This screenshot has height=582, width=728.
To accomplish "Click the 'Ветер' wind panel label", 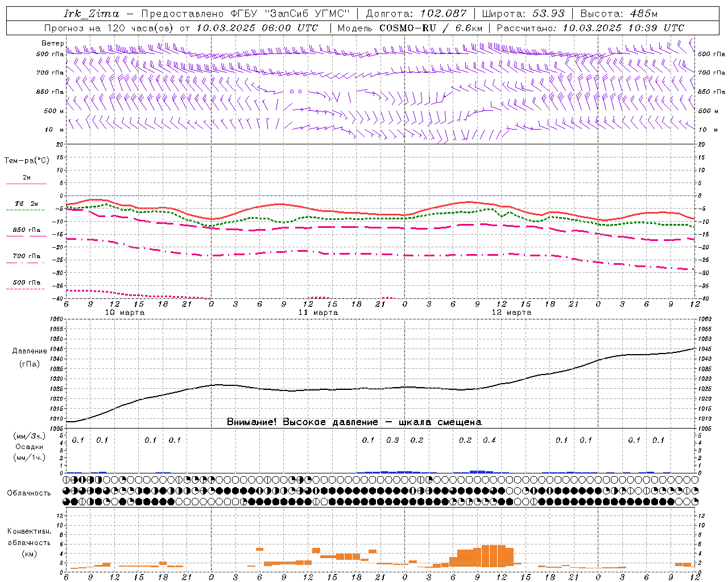I will tap(53, 43).
